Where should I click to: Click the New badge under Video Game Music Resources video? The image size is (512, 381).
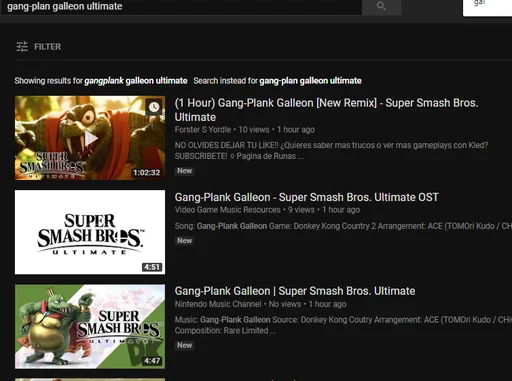click(x=184, y=241)
